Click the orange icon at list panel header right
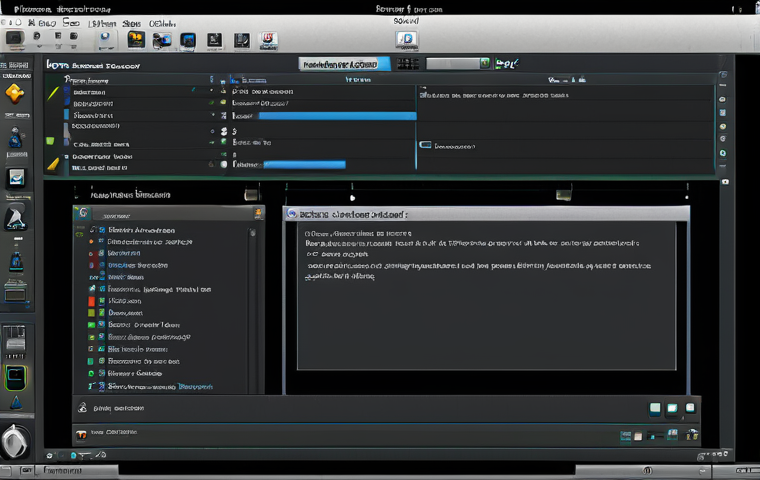The width and height of the screenshot is (760, 480). click(258, 213)
